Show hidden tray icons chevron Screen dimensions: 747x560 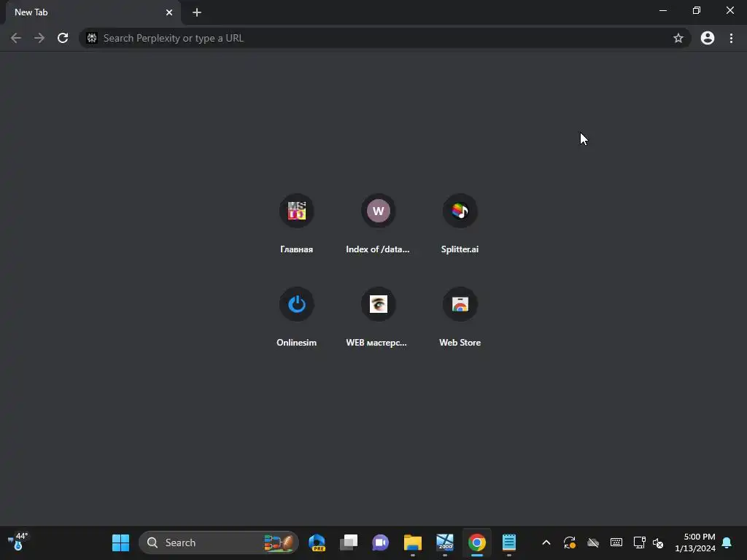[x=546, y=542]
